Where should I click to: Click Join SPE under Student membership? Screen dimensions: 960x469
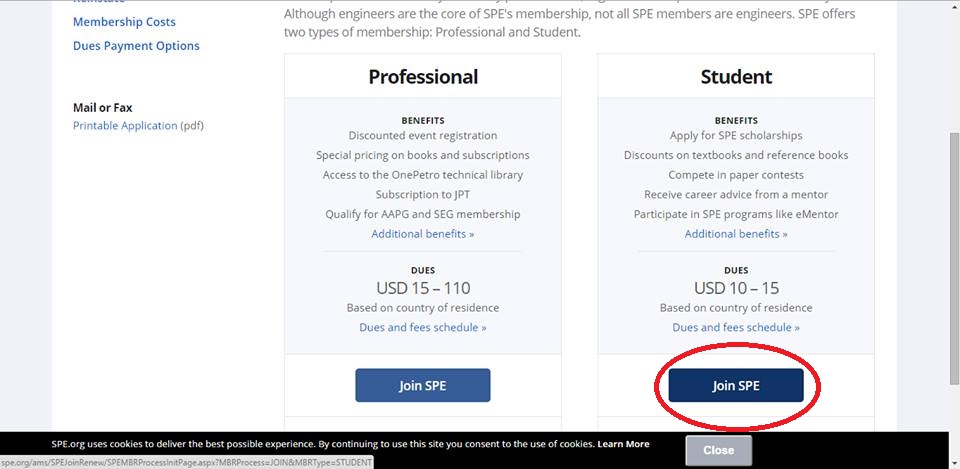click(x=735, y=386)
